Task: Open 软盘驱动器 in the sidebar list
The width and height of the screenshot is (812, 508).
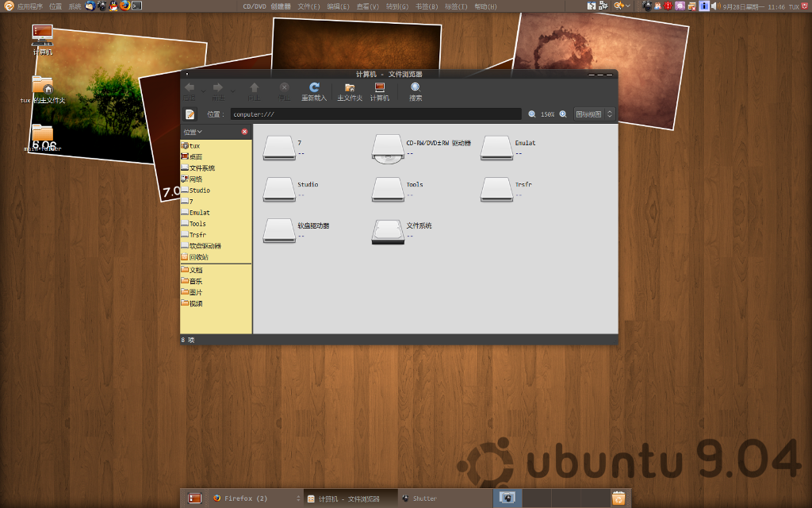Action: [x=216, y=246]
